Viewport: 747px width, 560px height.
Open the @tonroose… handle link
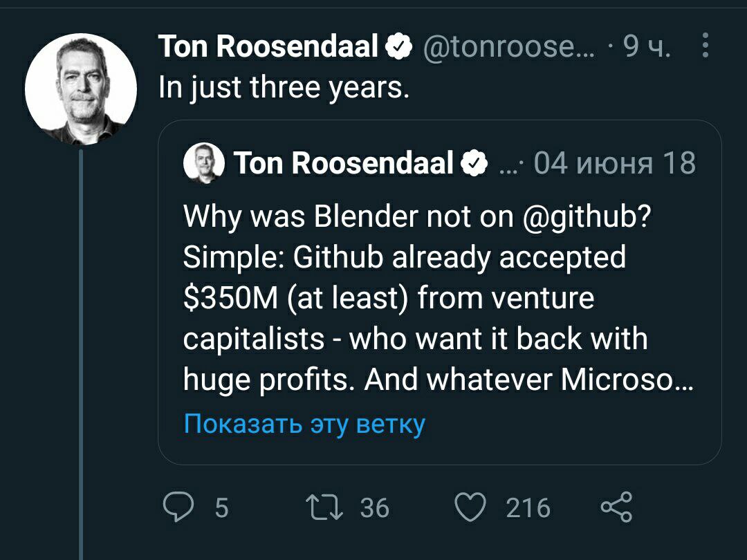pyautogui.click(x=508, y=46)
